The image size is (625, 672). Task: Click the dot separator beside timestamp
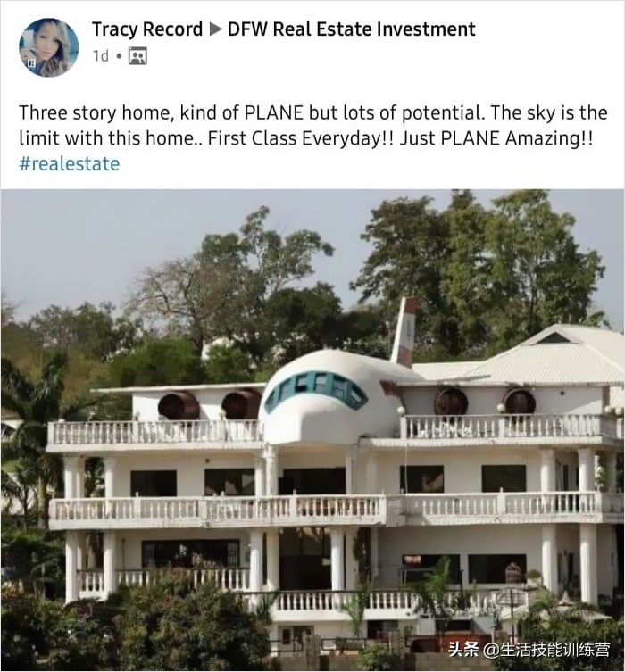point(119,56)
